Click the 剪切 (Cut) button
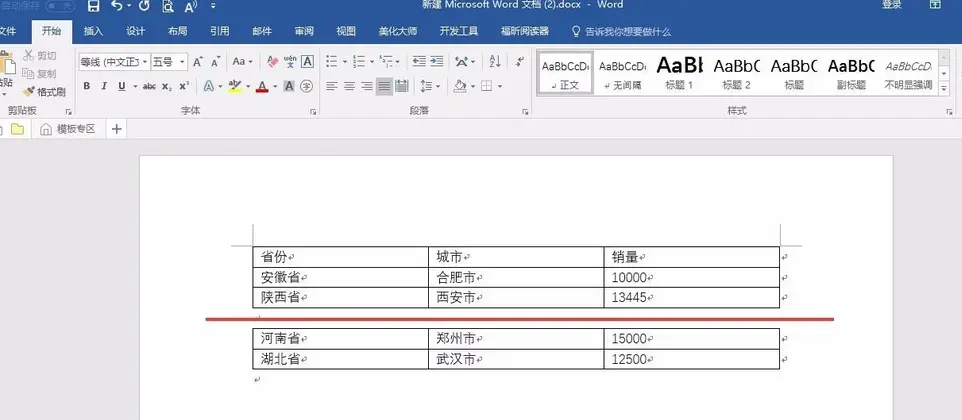This screenshot has height=420, width=962. tap(40, 56)
